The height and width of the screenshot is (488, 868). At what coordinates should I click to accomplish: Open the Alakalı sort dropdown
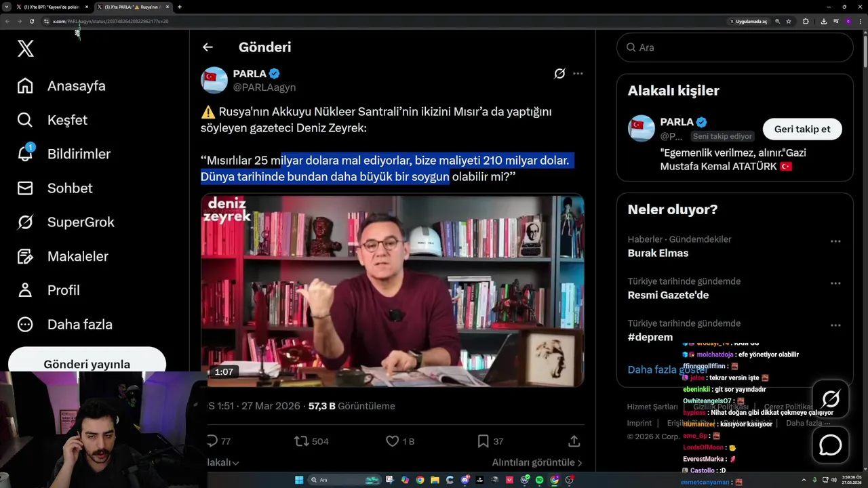point(223,463)
